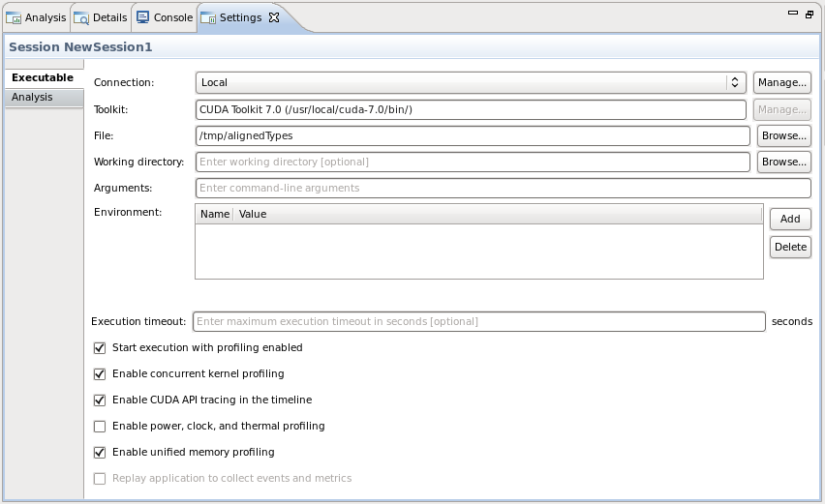Switch to the Details tab
The height and width of the screenshot is (504, 825).
pos(101,17)
